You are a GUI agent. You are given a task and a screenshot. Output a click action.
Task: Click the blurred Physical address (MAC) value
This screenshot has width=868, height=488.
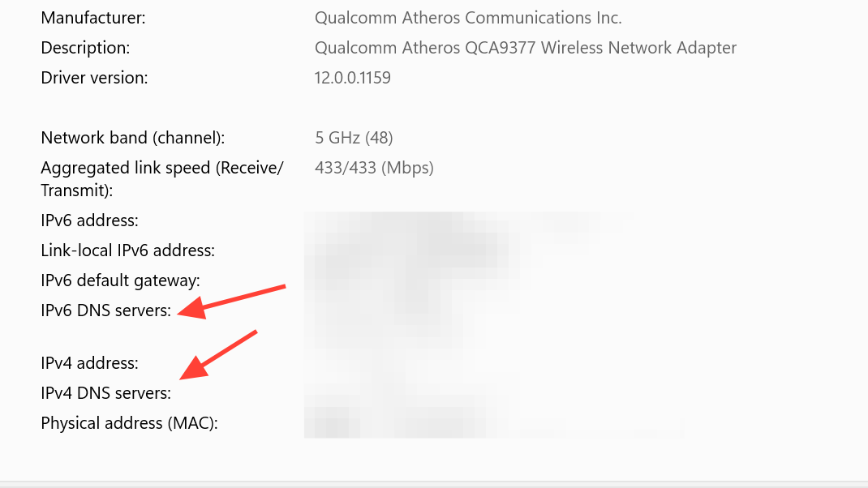487,423
